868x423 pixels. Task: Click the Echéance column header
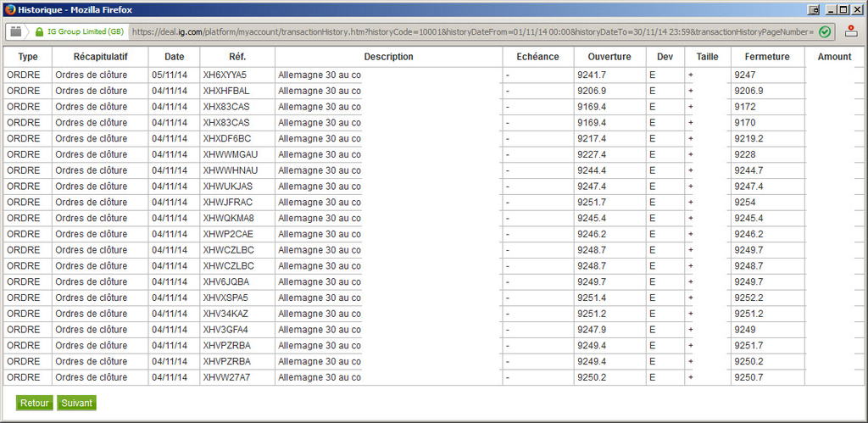[537, 57]
